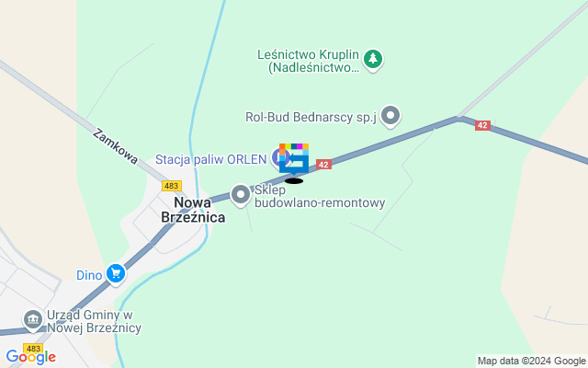Click the yellow 483 road badge near Zamkowa
The height and width of the screenshot is (368, 588).
point(172,186)
